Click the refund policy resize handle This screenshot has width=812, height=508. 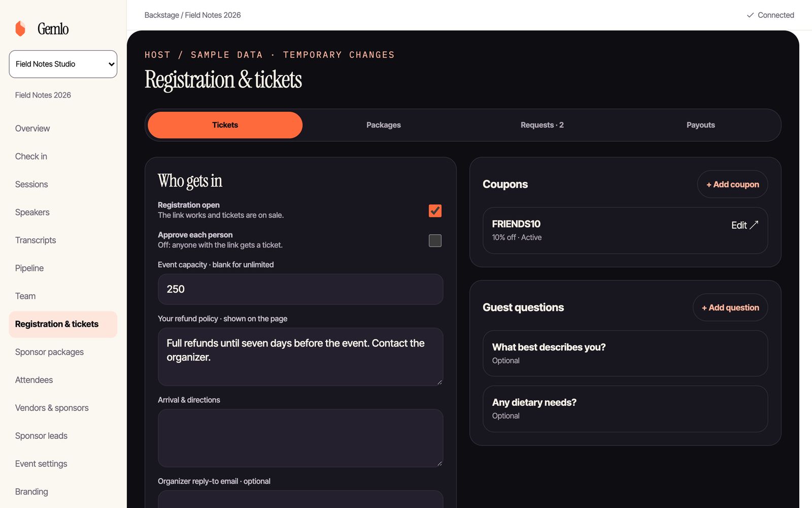[439, 382]
